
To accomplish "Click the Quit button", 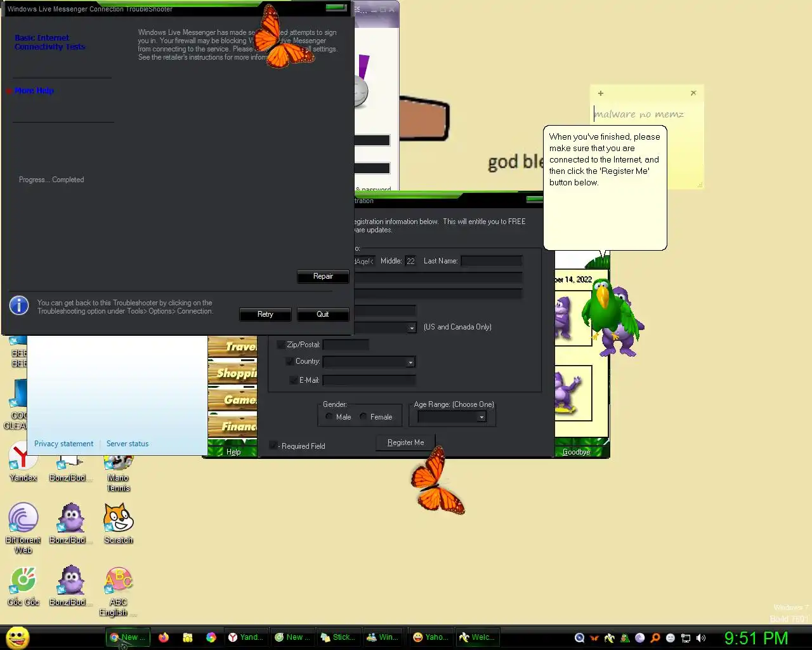I will pyautogui.click(x=323, y=314).
